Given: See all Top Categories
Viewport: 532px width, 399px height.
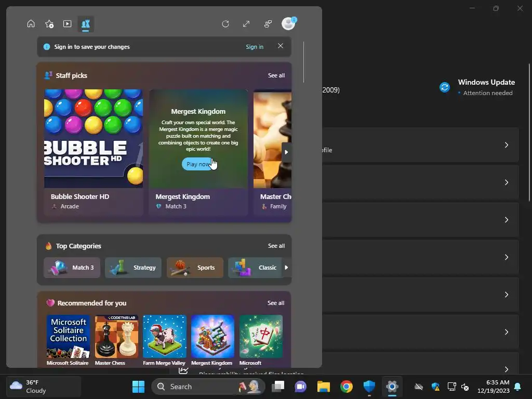Looking at the screenshot, I should (x=276, y=246).
